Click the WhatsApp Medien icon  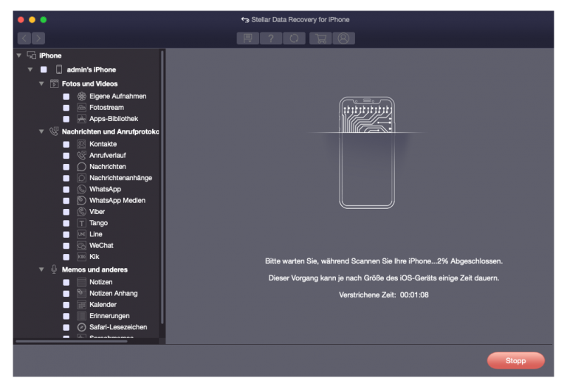click(82, 200)
